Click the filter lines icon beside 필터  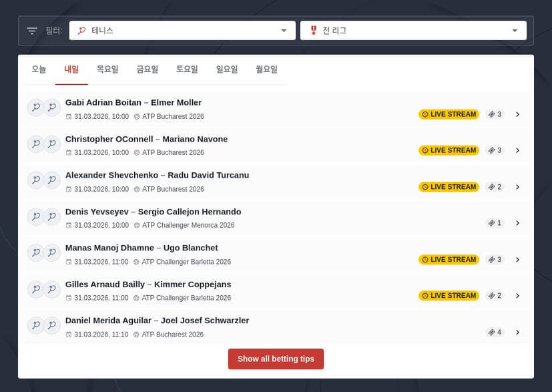tap(32, 31)
